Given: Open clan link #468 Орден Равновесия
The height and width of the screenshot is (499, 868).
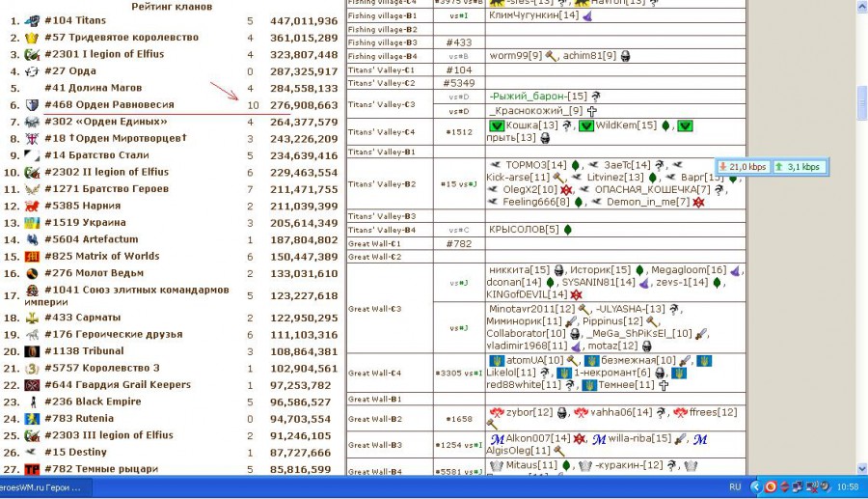Looking at the screenshot, I should point(109,104).
